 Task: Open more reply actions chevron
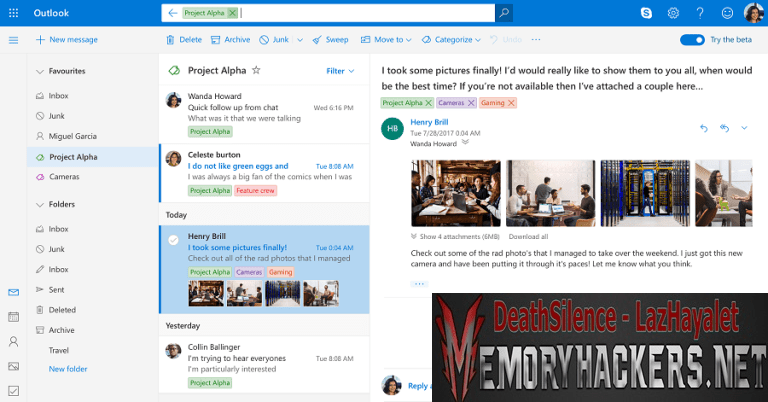744,128
